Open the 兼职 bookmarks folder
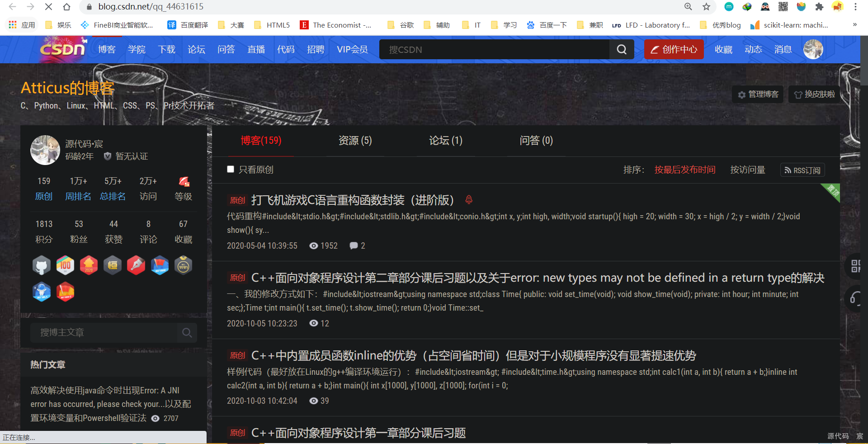The image size is (868, 444). (x=590, y=25)
